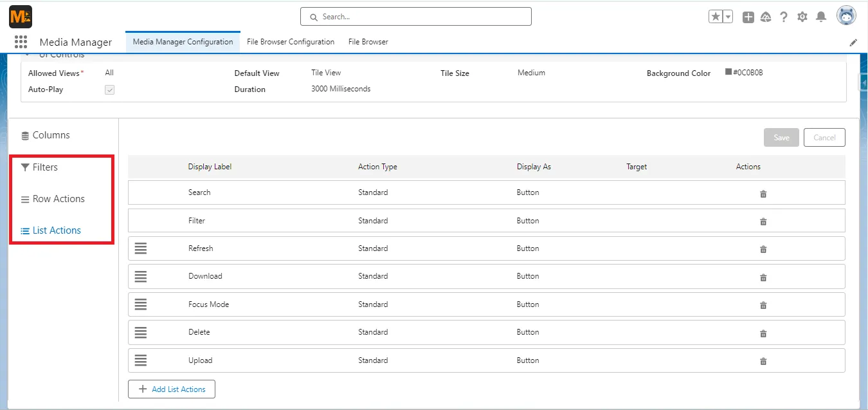This screenshot has width=868, height=410.
Task: Open the Setup gear icon
Action: pyautogui.click(x=802, y=17)
